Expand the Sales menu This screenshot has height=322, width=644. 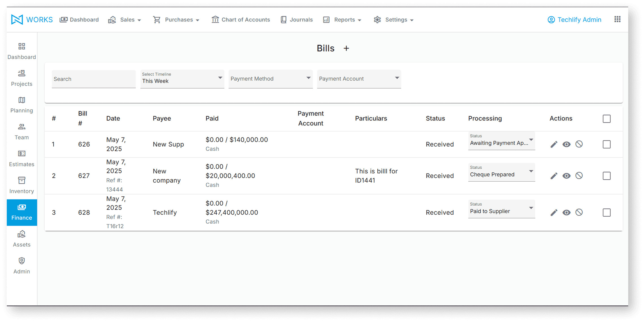[x=125, y=20]
